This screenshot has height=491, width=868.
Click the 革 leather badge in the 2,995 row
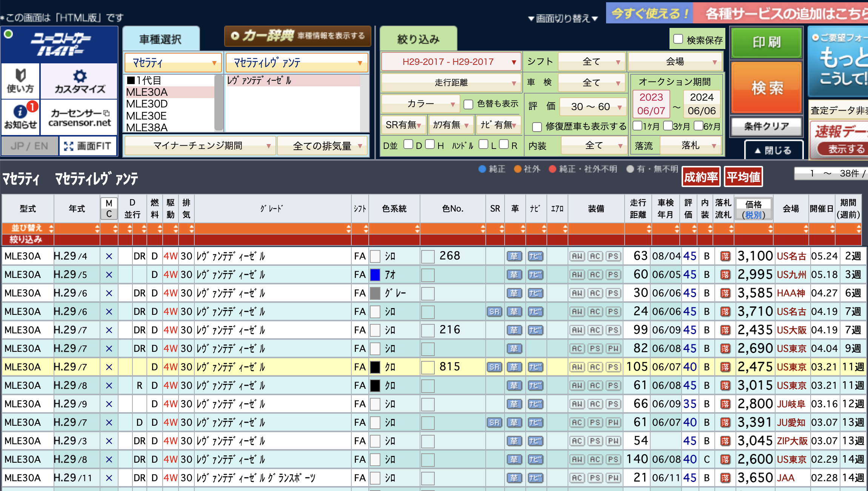pos(514,275)
